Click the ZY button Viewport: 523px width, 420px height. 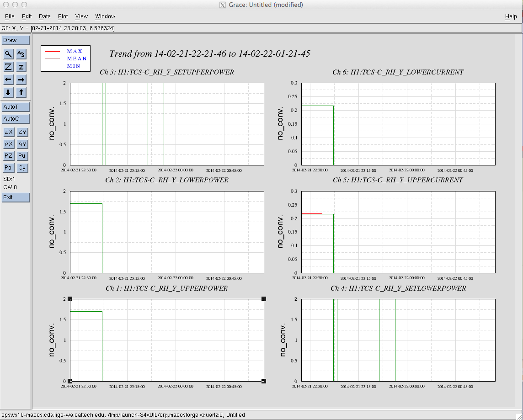coord(22,132)
